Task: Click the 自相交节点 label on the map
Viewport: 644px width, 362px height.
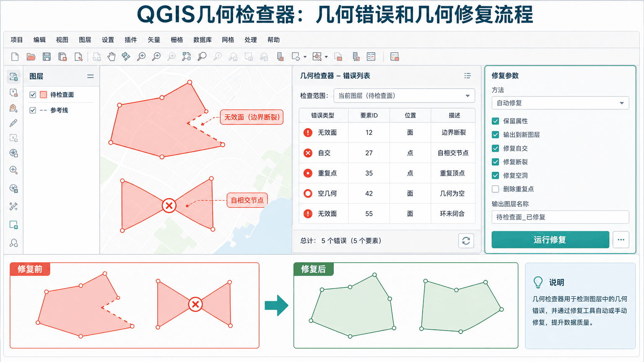Action: [247, 200]
